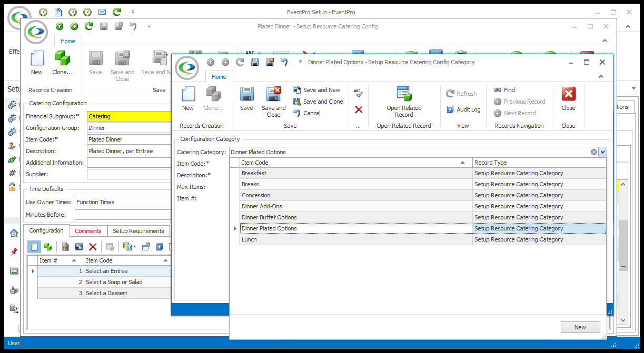Select the Home tab in the Plated Dinner window
This screenshot has width=644, height=353.
(68, 41)
